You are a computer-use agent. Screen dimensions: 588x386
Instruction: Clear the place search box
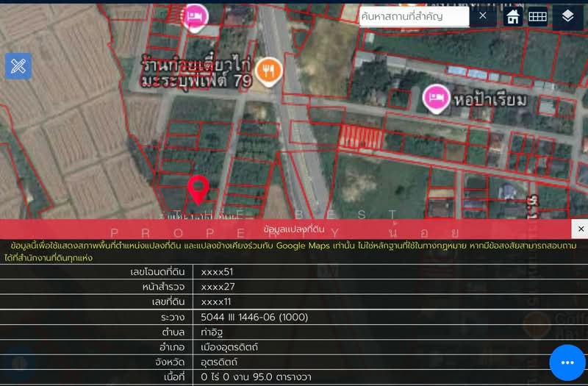[x=482, y=15]
